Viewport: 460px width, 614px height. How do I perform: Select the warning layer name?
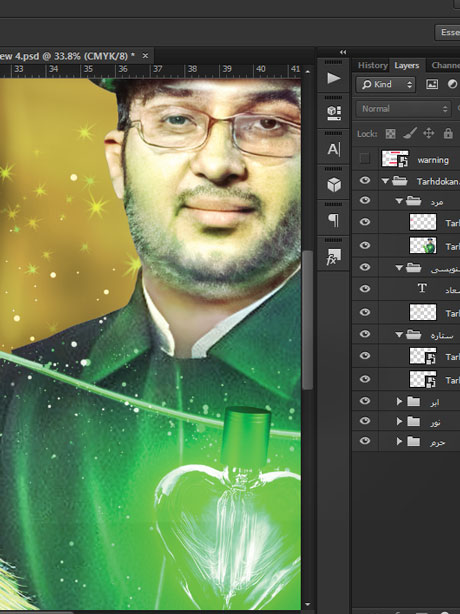tap(433, 160)
